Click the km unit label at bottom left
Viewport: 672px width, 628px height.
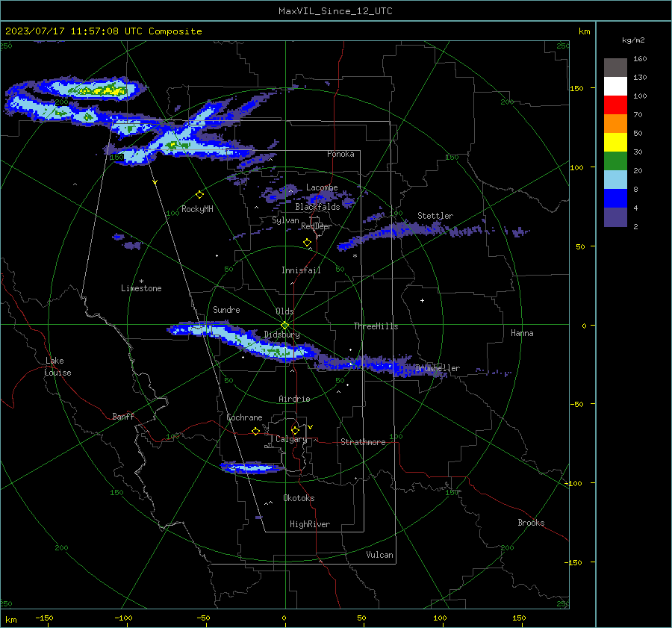[10, 620]
